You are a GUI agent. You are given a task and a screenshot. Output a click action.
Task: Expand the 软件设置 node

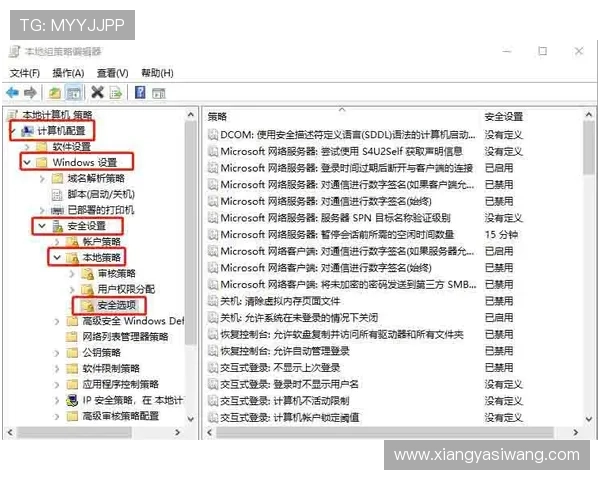[x=27, y=147]
